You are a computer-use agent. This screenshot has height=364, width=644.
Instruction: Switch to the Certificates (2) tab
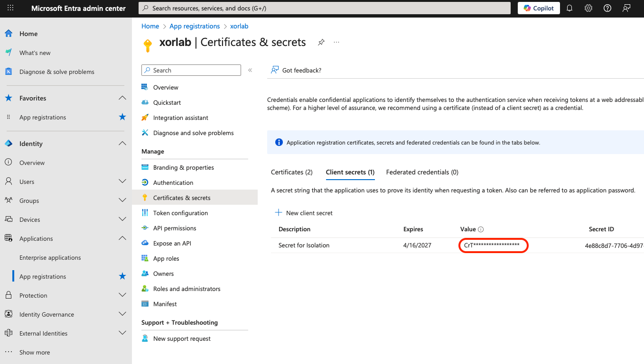pos(292,172)
